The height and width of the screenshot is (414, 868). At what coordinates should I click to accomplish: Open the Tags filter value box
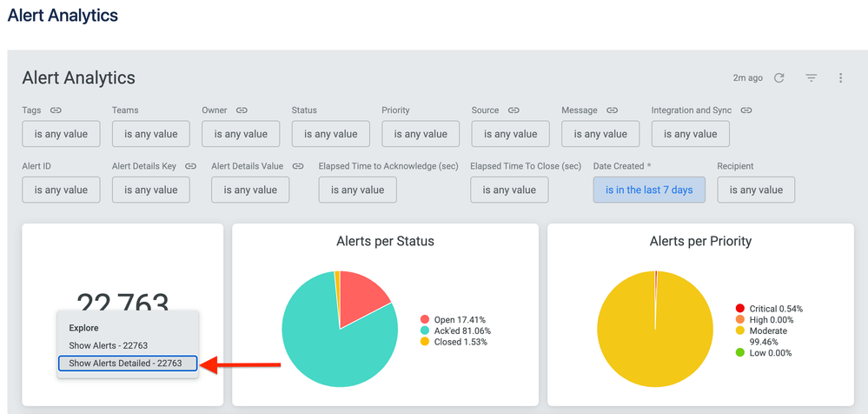[x=61, y=134]
